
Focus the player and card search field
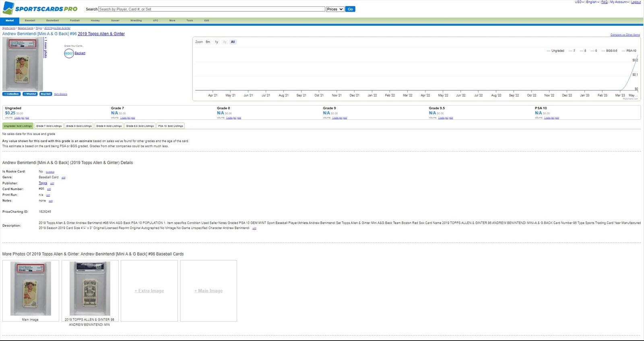(x=212, y=9)
